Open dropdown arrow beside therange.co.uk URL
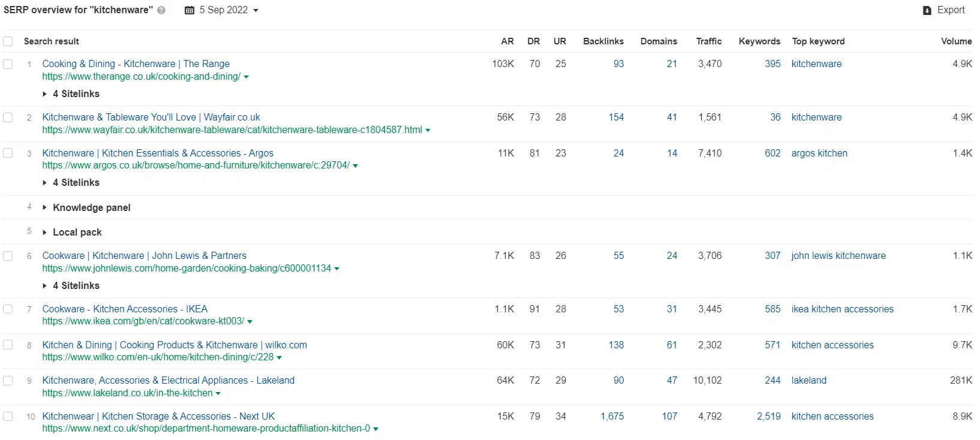The width and height of the screenshot is (980, 440). pyautogui.click(x=246, y=77)
